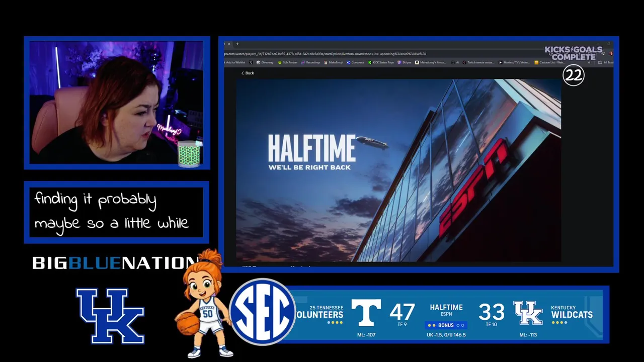Close the current browser tab
This screenshot has height=362, width=644.
click(x=229, y=44)
